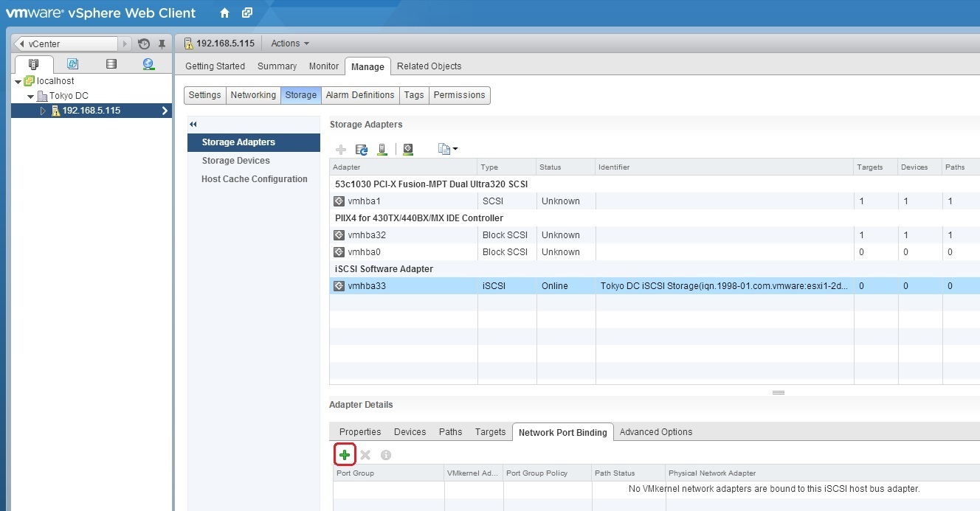Viewport: 980px width, 511px height.
Task: Click the Tags sub-tab button
Action: point(414,95)
